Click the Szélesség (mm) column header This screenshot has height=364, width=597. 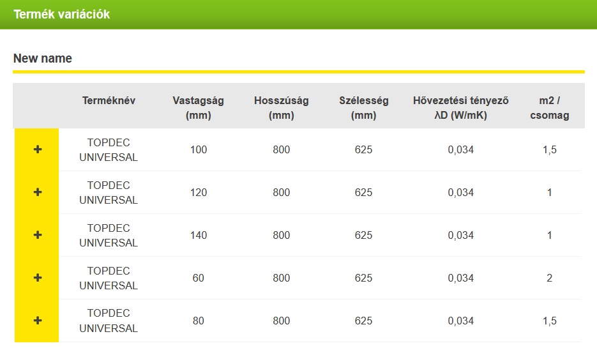tap(363, 108)
